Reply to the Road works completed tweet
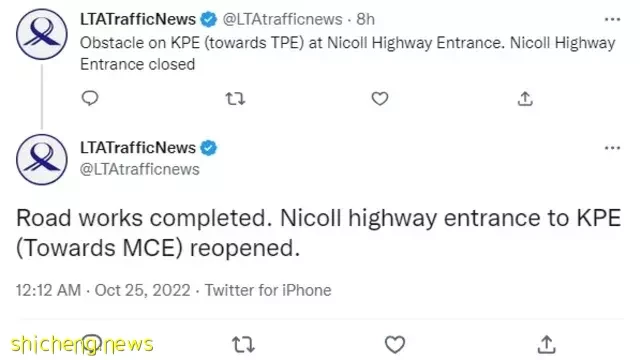The image size is (640, 360). click(x=92, y=344)
